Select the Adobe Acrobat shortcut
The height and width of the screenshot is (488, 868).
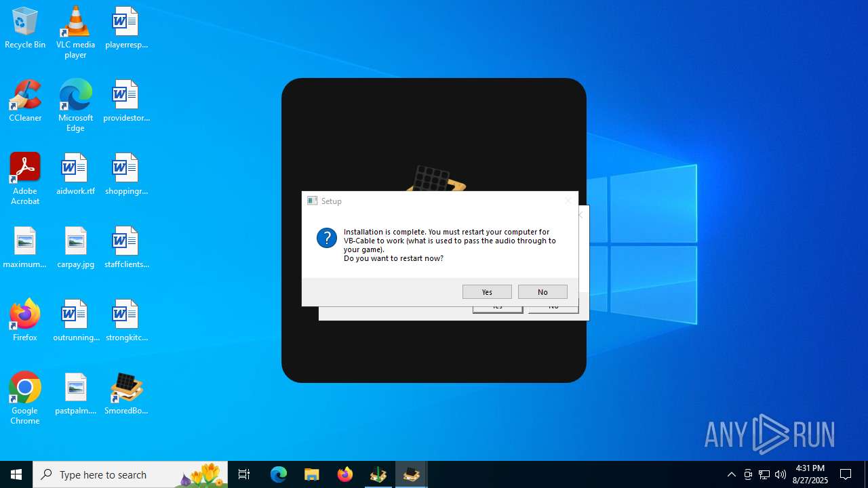25,179
